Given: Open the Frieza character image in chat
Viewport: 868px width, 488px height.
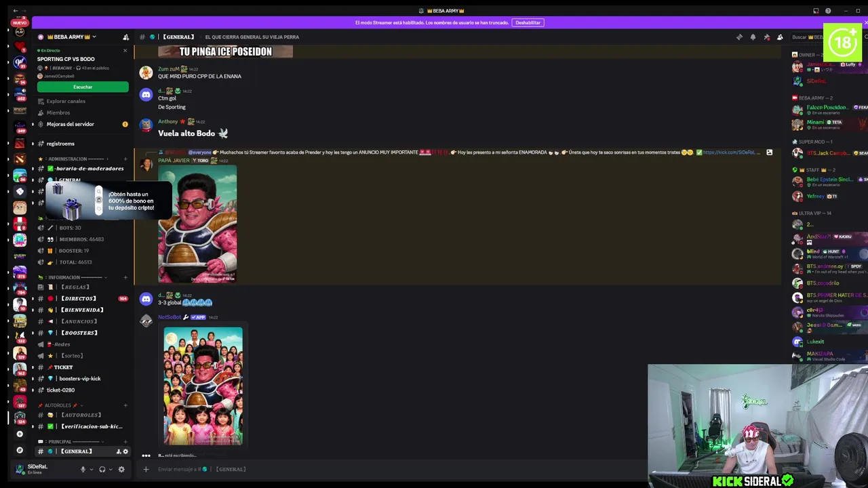Looking at the screenshot, I should tap(197, 224).
